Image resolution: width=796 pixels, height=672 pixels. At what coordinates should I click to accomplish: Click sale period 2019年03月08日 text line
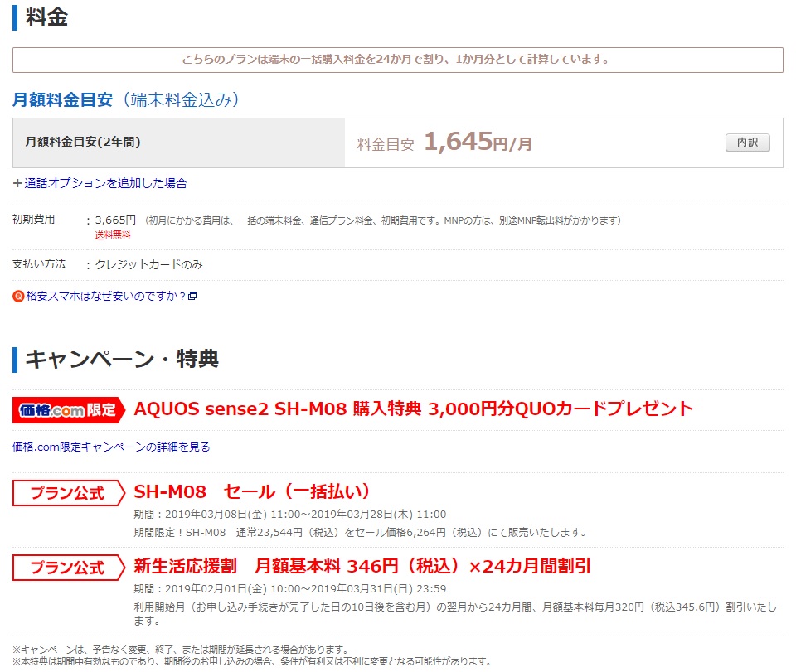click(290, 515)
